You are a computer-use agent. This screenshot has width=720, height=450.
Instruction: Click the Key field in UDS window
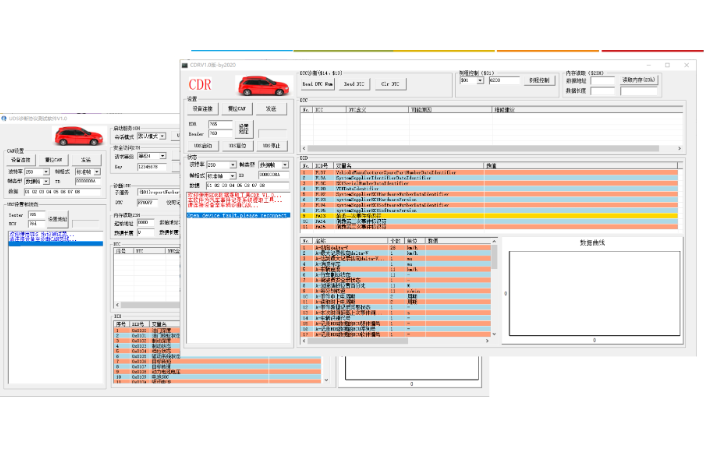pos(152,167)
